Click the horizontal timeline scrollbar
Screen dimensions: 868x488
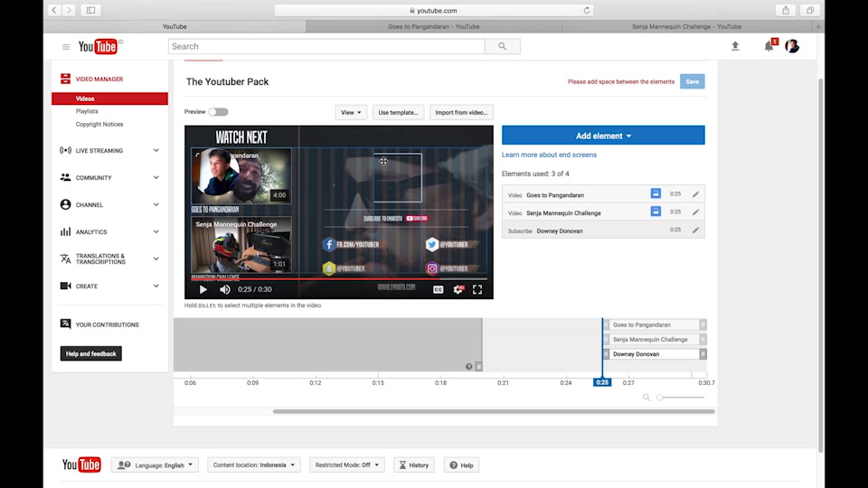tap(494, 412)
